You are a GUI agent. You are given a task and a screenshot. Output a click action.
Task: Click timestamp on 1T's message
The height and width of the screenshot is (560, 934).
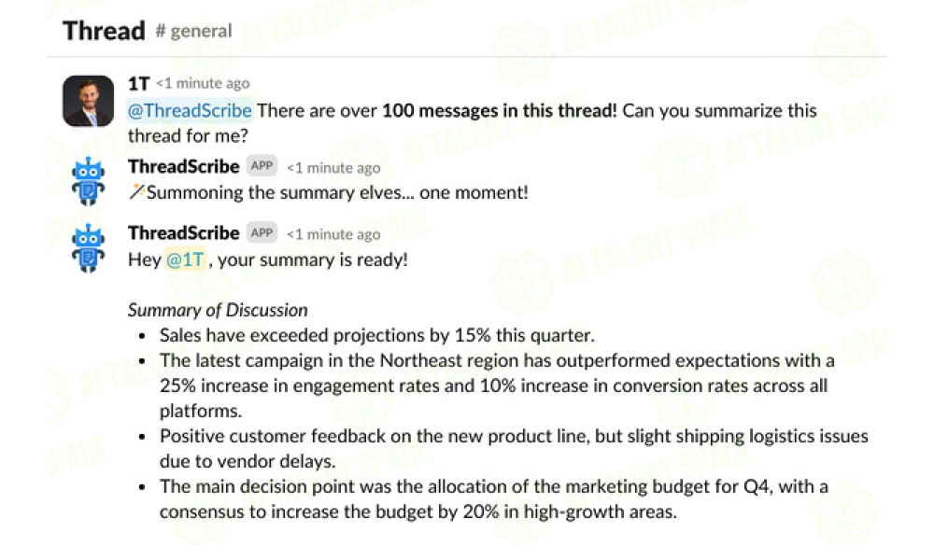pos(203,83)
